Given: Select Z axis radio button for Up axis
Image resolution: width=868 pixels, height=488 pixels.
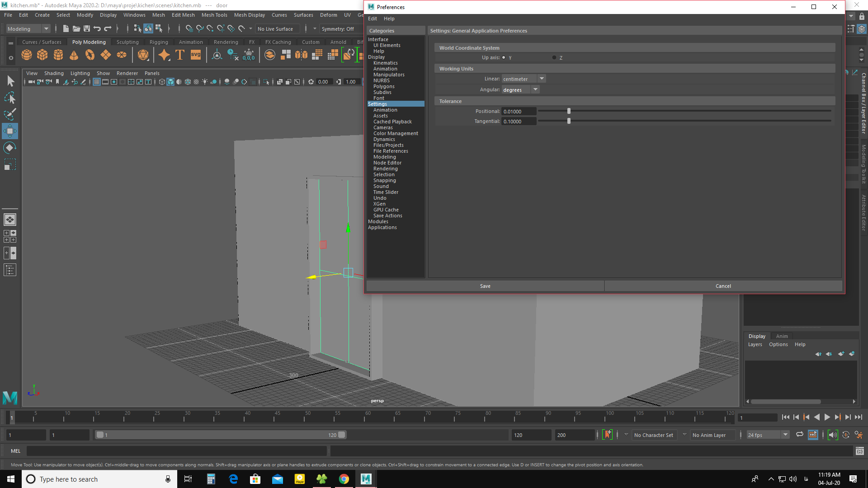Looking at the screenshot, I should (x=554, y=57).
